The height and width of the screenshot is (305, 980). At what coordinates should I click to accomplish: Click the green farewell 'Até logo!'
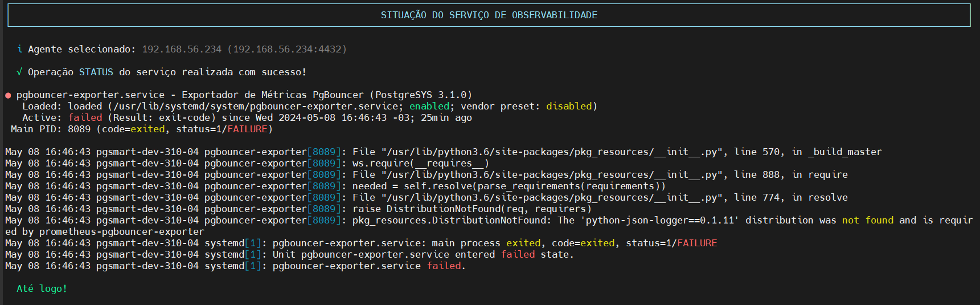point(42,288)
